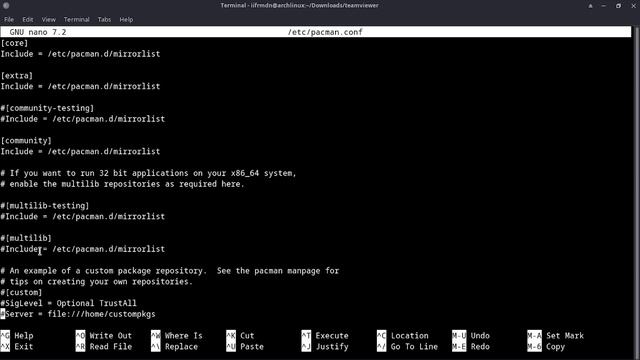
Task: Click the #[custom] line
Action: tap(21, 292)
